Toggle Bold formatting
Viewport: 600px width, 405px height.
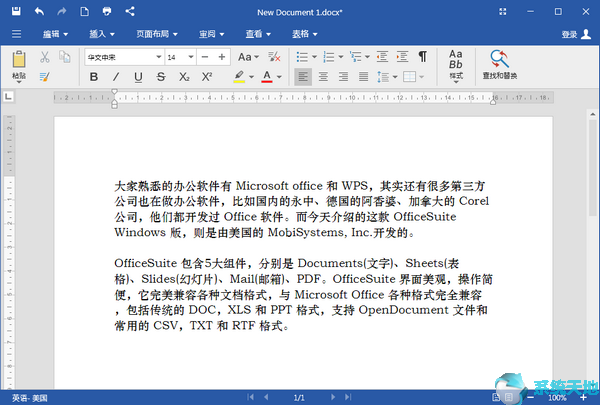93,77
